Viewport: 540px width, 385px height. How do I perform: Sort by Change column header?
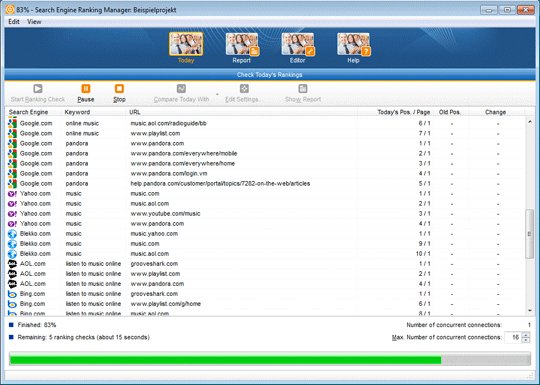[495, 112]
